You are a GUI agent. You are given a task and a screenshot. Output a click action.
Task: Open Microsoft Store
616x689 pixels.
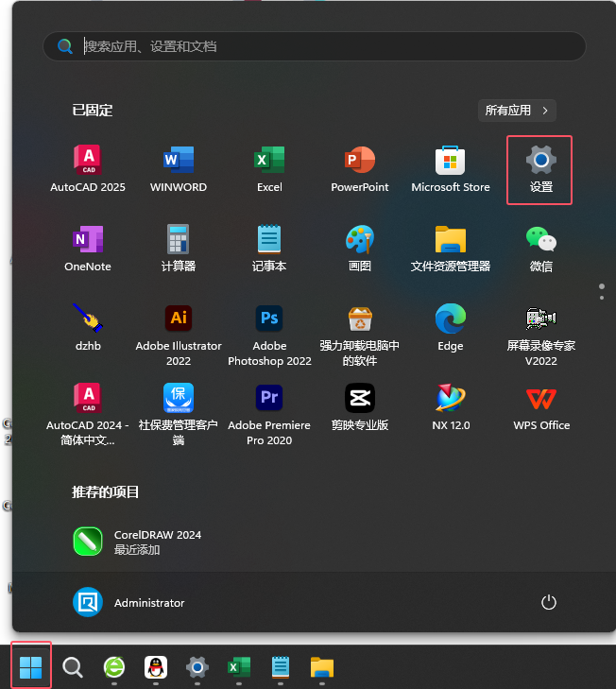click(x=451, y=169)
